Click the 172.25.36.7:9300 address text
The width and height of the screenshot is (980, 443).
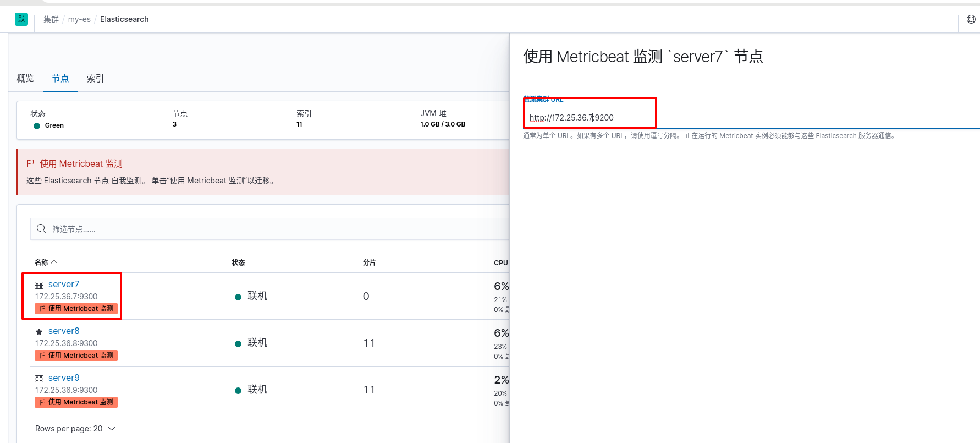[66, 297]
